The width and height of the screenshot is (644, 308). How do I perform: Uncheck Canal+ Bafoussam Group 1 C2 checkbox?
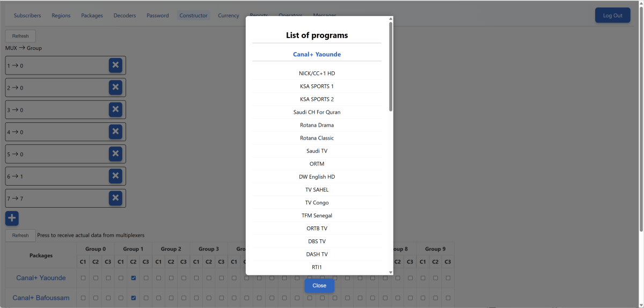pos(133,298)
